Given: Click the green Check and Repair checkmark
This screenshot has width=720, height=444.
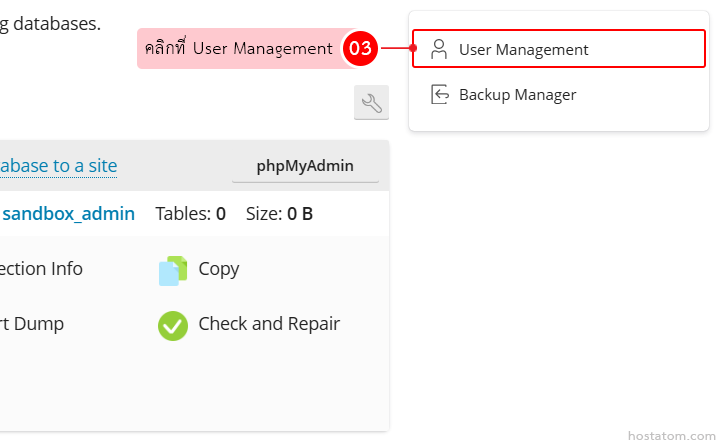Looking at the screenshot, I should (x=173, y=325).
